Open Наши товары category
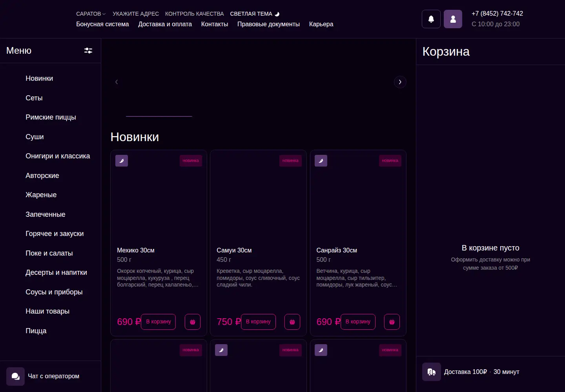This screenshot has width=565, height=392. (47, 311)
